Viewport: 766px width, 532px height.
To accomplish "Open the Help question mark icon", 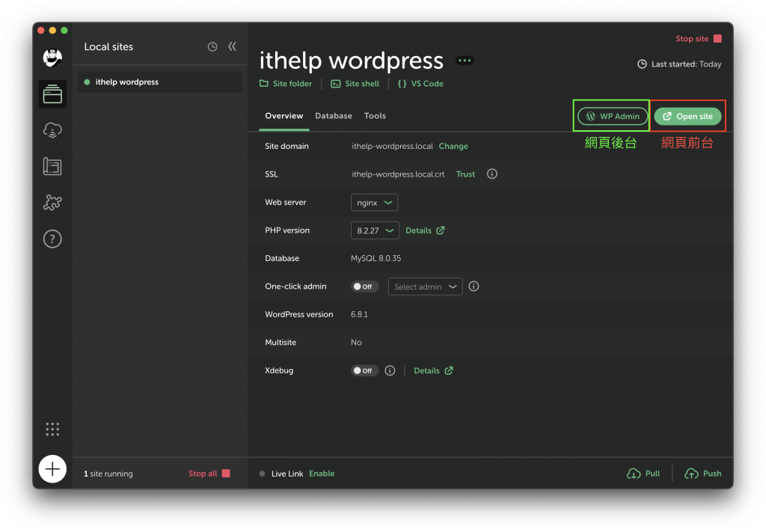I will (x=52, y=239).
